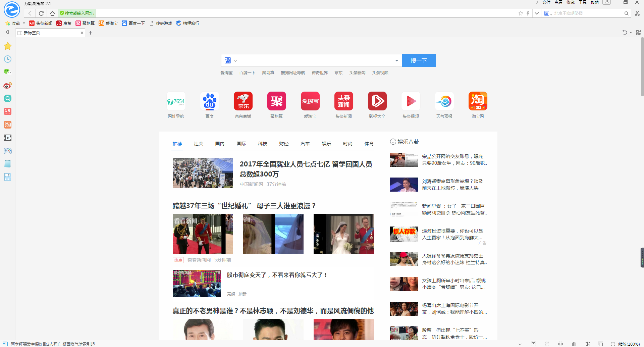Click the 搜一下 search button

[x=419, y=60]
